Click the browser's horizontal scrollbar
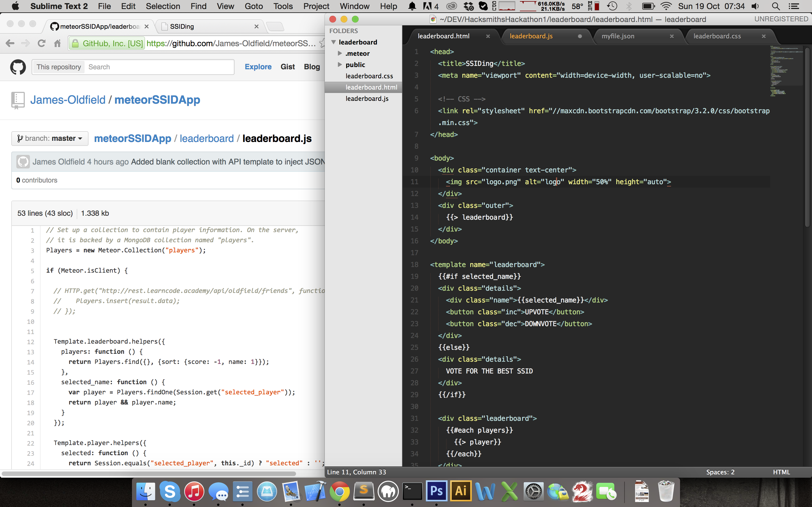Screen dimensions: 812x507 pyautogui.click(x=149, y=474)
